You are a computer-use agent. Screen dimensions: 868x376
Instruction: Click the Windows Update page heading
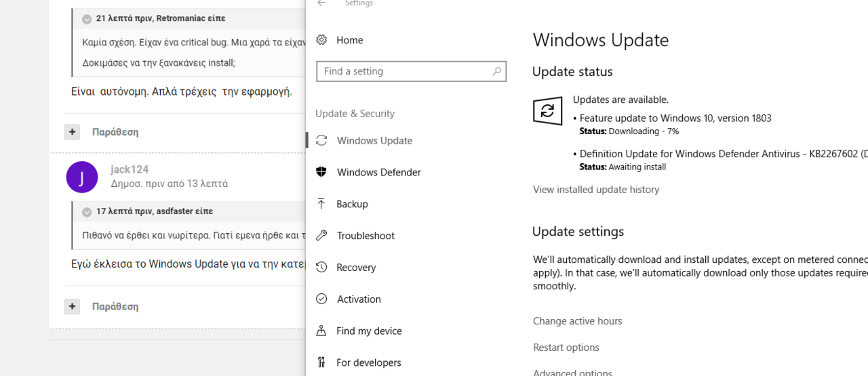(601, 40)
